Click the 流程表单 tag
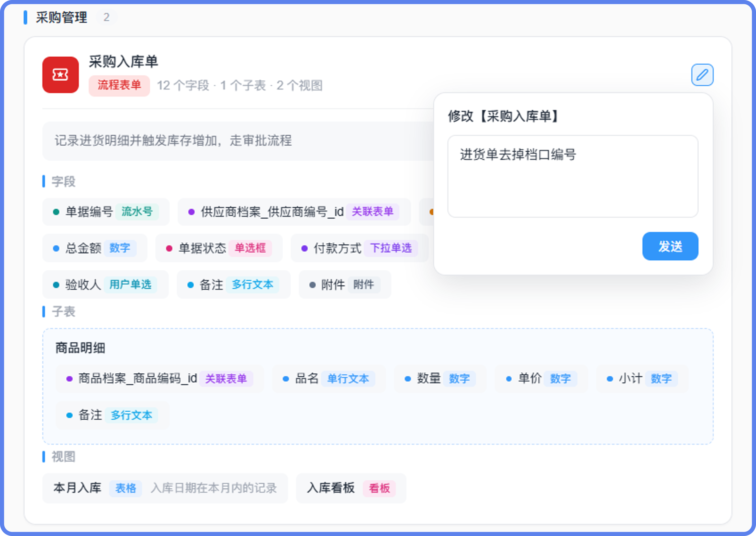Screen dimensions: 756x536 [x=119, y=85]
